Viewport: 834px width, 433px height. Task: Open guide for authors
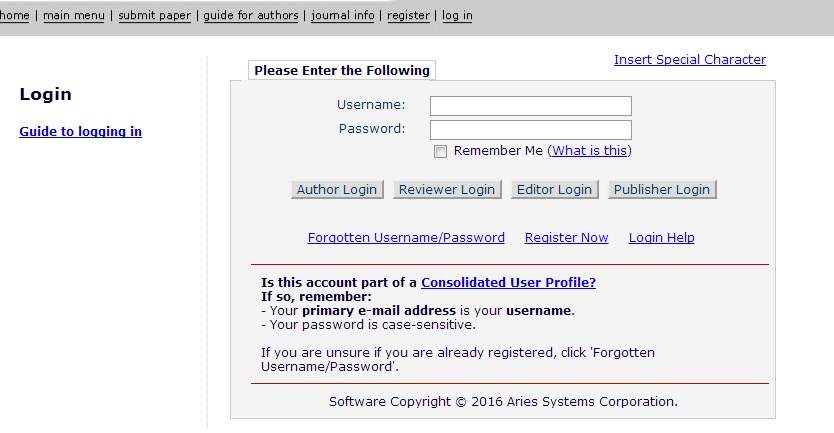(250, 16)
